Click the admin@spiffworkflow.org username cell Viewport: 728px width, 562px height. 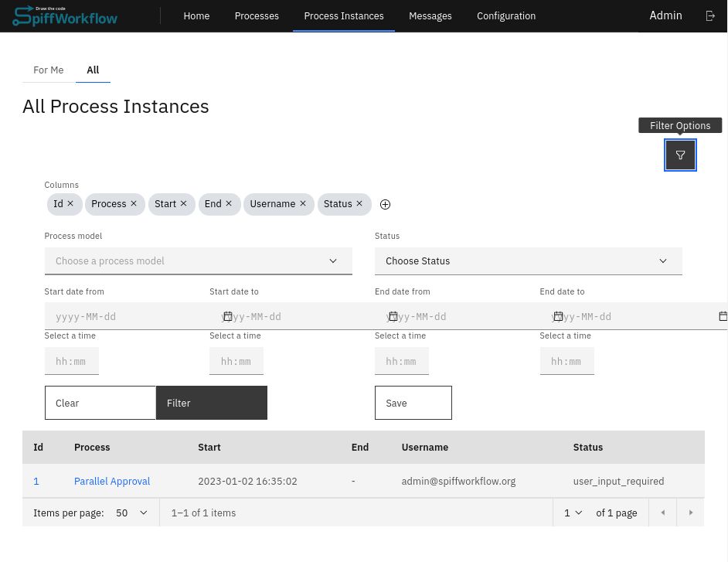pyautogui.click(x=458, y=481)
